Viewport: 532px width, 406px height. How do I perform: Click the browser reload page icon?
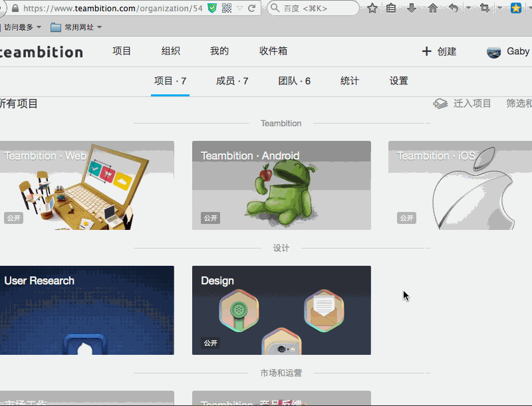pyautogui.click(x=252, y=9)
